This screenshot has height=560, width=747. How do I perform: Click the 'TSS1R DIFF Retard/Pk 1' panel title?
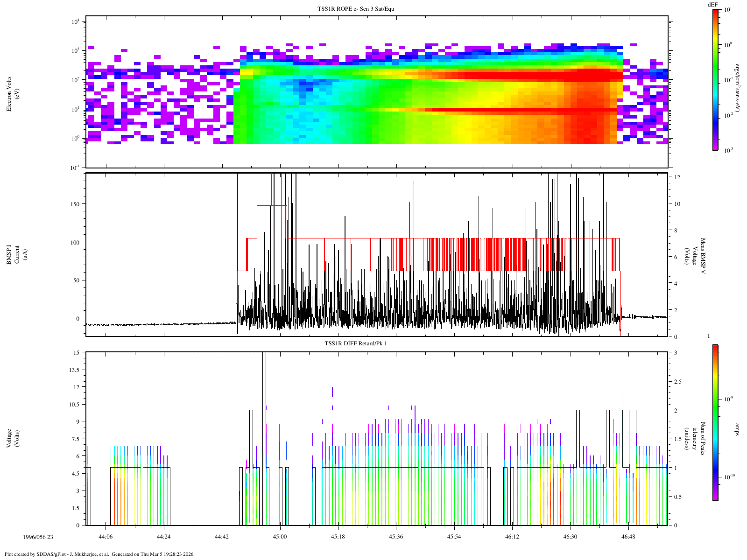pyautogui.click(x=356, y=343)
